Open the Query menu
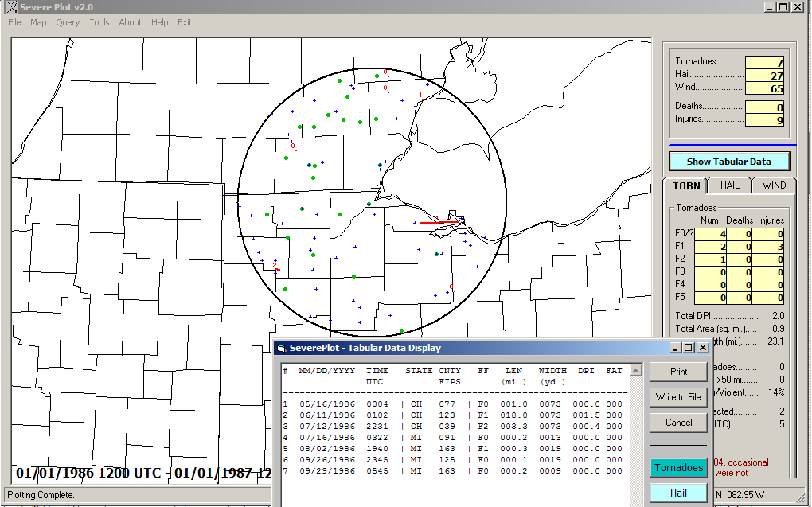This screenshot has width=812, height=507. [x=68, y=22]
